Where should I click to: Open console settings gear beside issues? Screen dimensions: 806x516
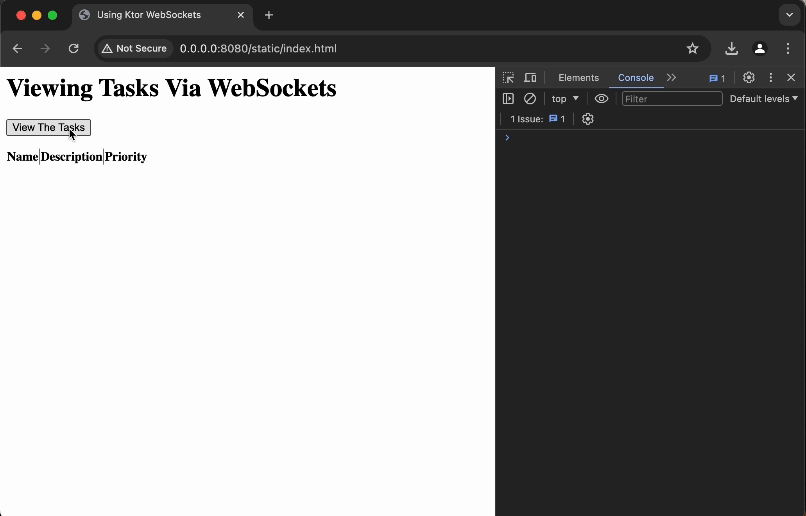587,119
